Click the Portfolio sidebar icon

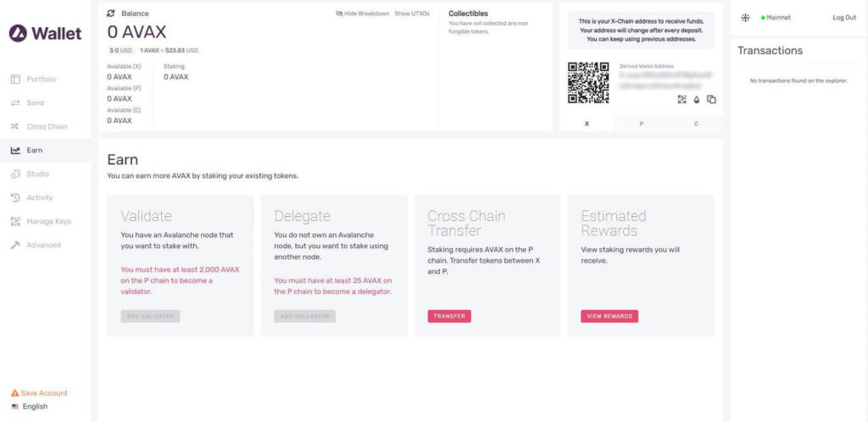(15, 79)
